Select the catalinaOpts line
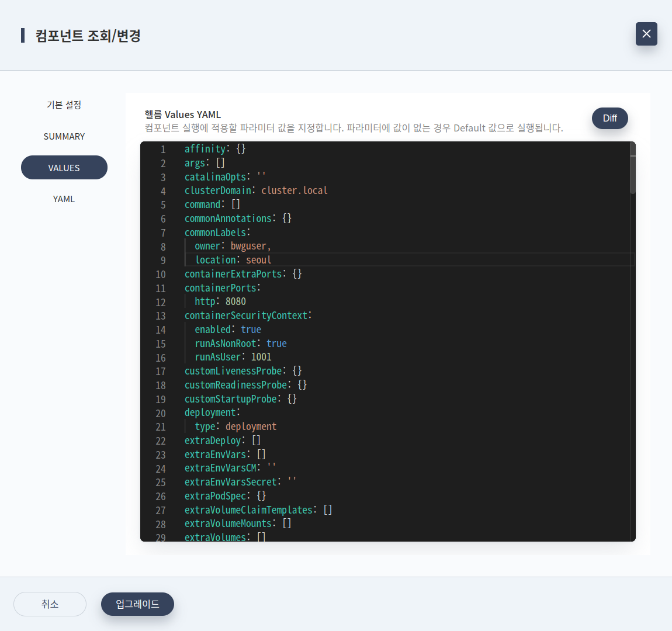Image resolution: width=672 pixels, height=631 pixels. [225, 176]
